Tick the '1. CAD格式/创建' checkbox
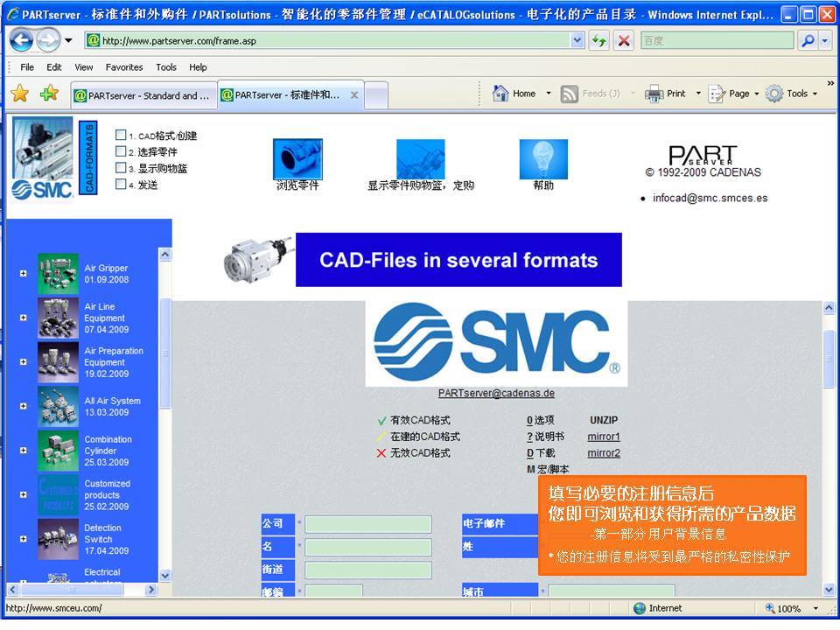Viewport: 840px width, 630px height. click(x=121, y=135)
